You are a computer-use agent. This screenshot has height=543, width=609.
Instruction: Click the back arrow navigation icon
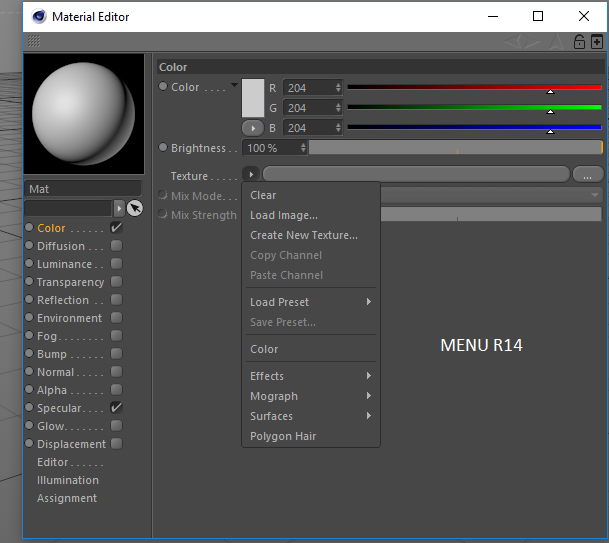(x=513, y=42)
